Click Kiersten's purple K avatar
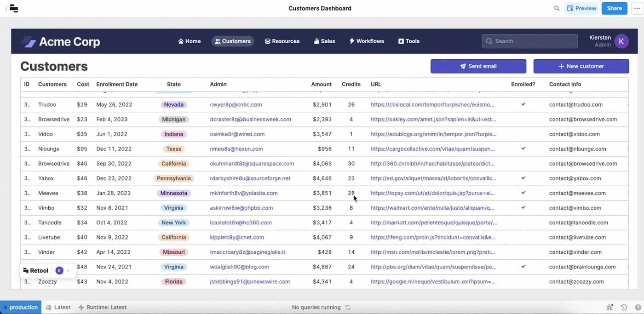The image size is (644, 314). click(x=621, y=41)
